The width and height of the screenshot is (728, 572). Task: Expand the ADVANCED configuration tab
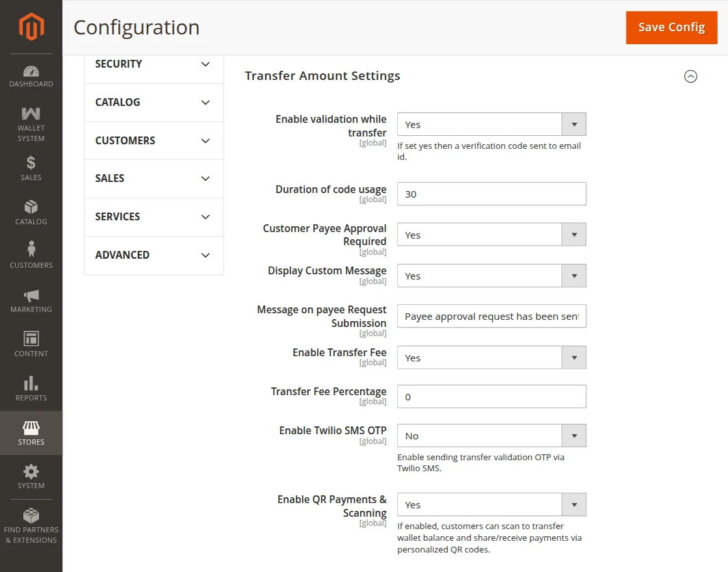(153, 255)
